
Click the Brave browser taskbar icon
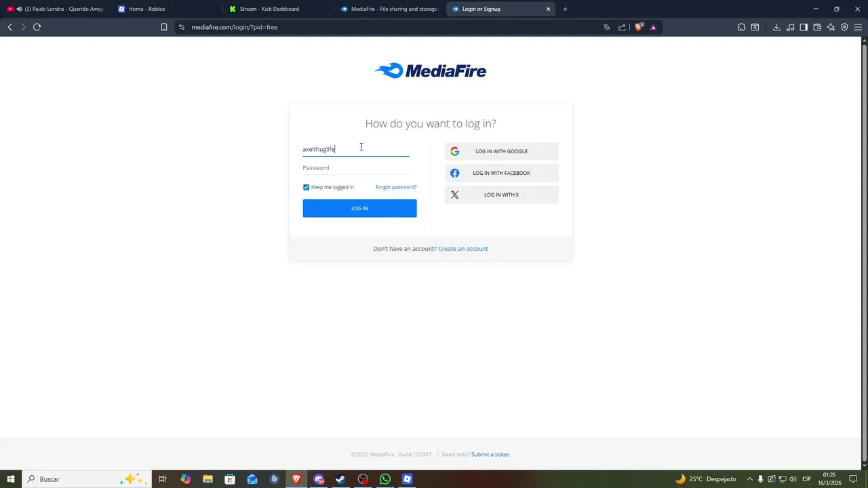point(296,479)
